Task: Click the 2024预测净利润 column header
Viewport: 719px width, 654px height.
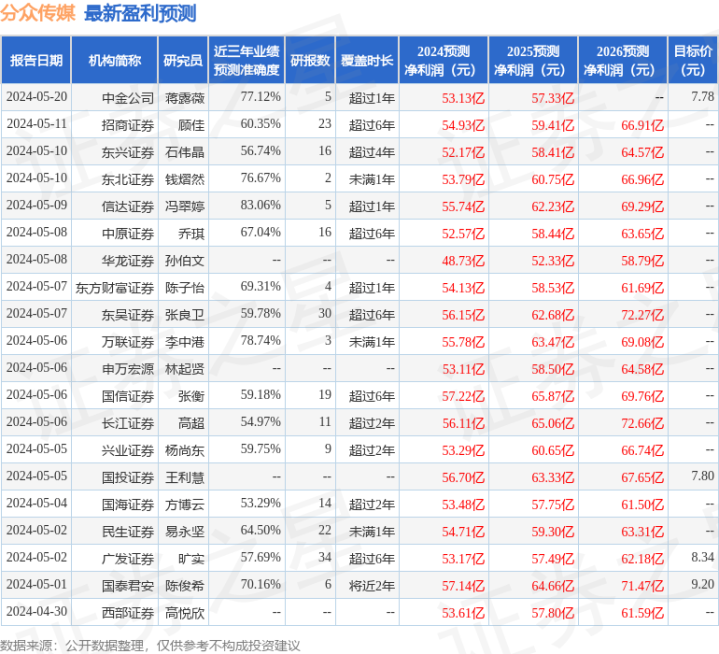Action: pos(443,60)
